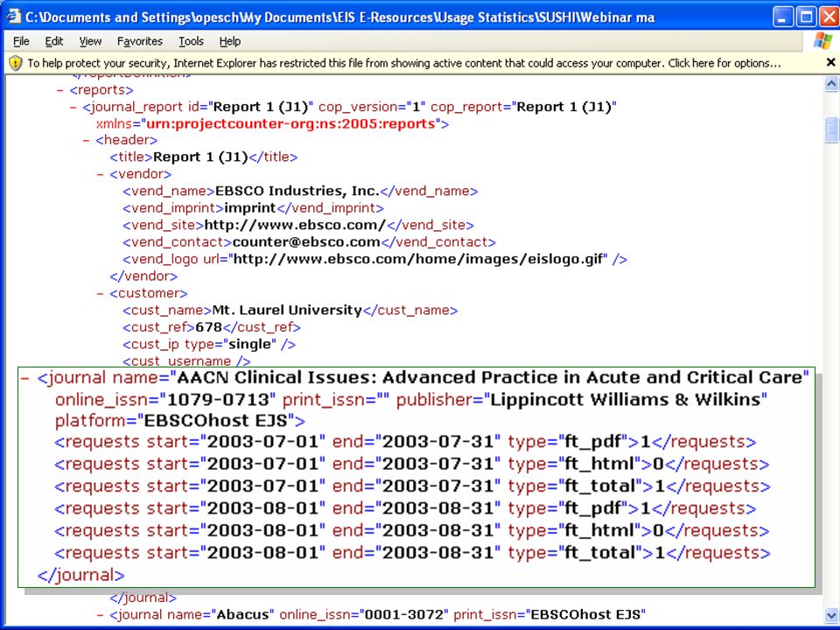Click the Windows flag logo beside the menu bar
This screenshot has height=630, width=840.
coord(822,41)
